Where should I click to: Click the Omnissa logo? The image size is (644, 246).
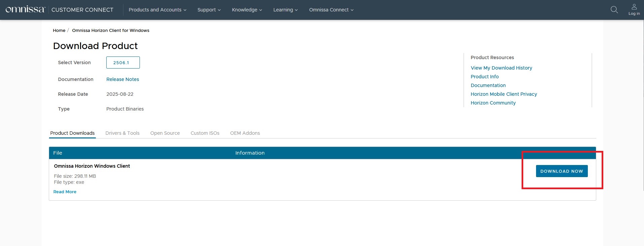coord(25,10)
